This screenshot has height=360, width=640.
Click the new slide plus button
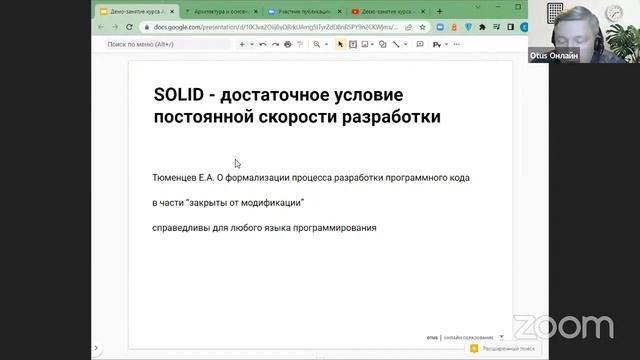click(242, 44)
